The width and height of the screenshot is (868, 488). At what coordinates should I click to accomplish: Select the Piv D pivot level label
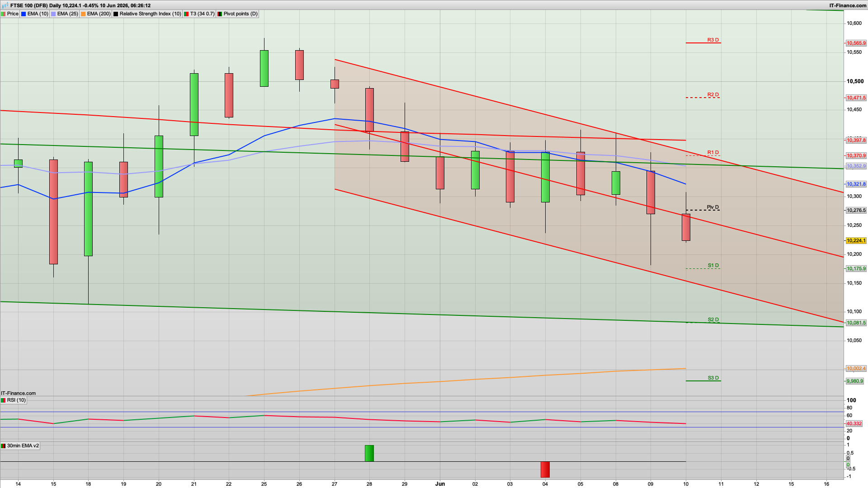(x=713, y=207)
